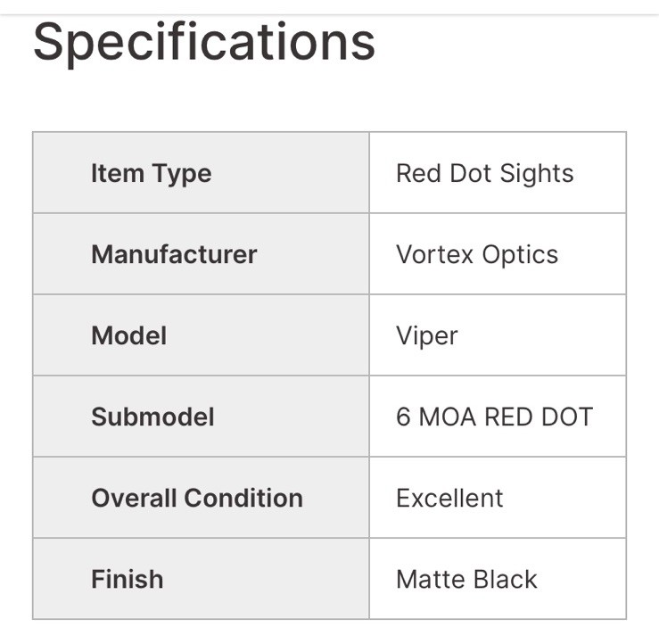Click the word Optics in the Manufacturer row
659x644 pixels.
520,254
